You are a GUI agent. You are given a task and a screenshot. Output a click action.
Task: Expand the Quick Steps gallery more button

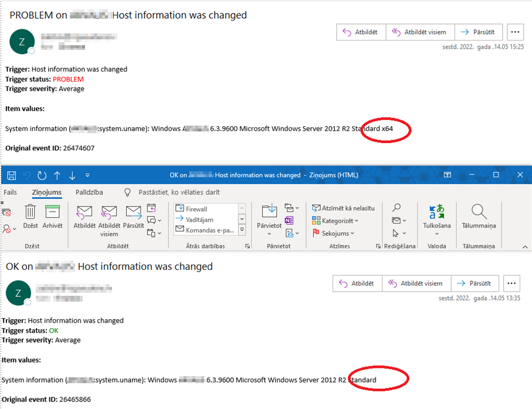[242, 230]
